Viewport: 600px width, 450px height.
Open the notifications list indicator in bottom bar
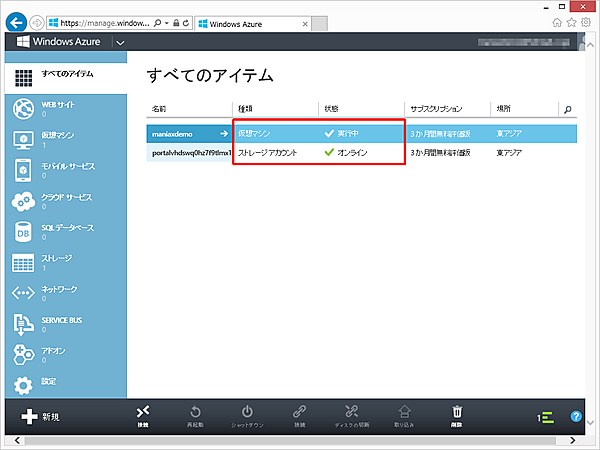(x=543, y=416)
